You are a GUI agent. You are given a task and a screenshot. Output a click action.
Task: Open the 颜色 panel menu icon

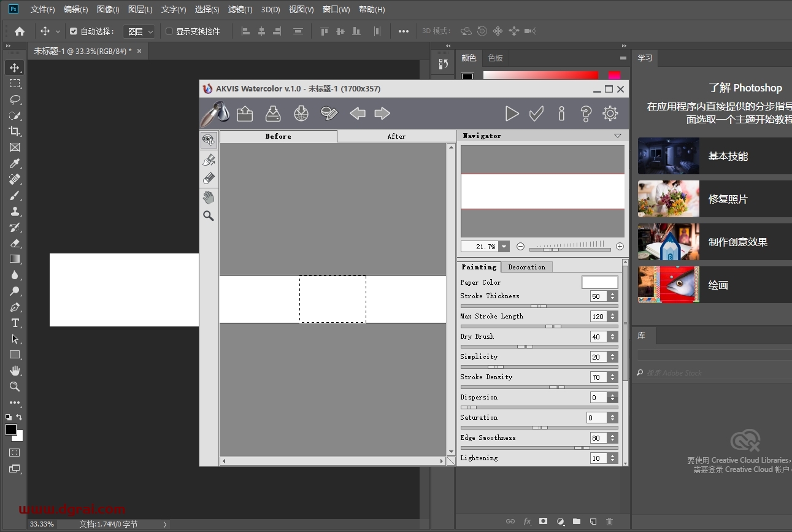coord(623,58)
